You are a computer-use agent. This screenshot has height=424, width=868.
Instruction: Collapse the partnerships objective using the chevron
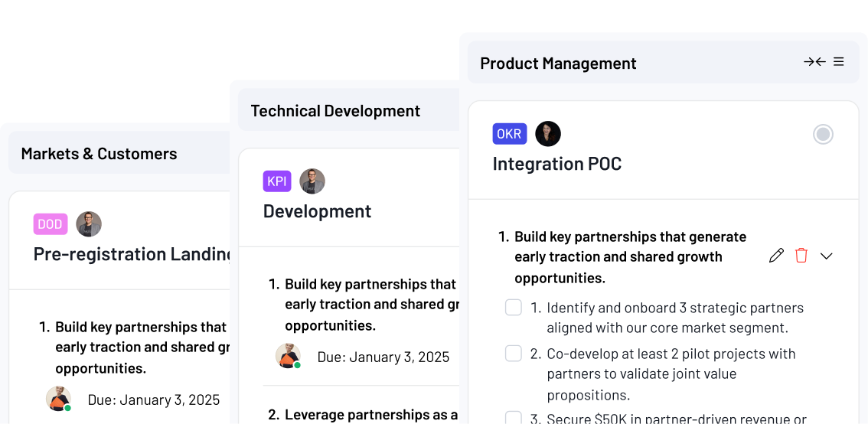827,256
